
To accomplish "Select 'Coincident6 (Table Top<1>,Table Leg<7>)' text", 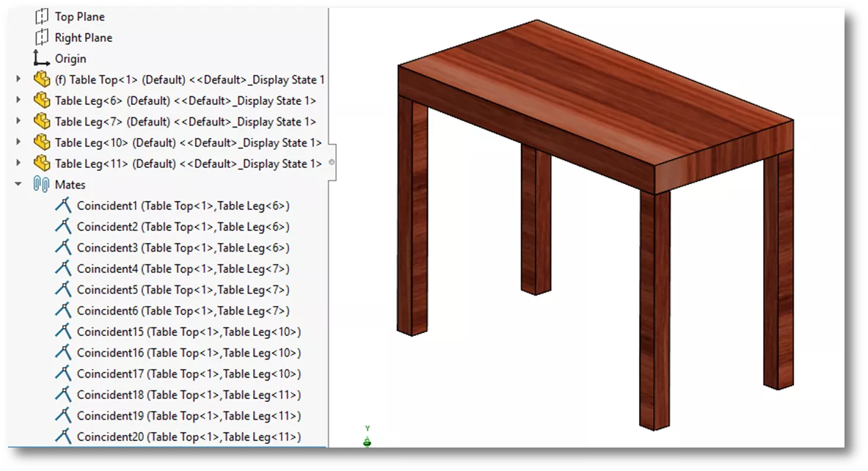I will [183, 311].
